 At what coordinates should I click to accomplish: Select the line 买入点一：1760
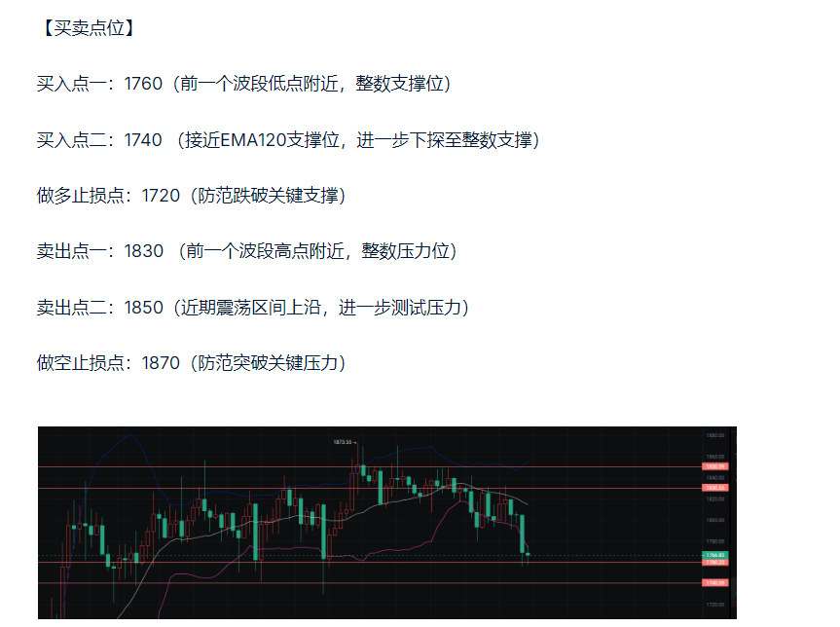click(243, 84)
